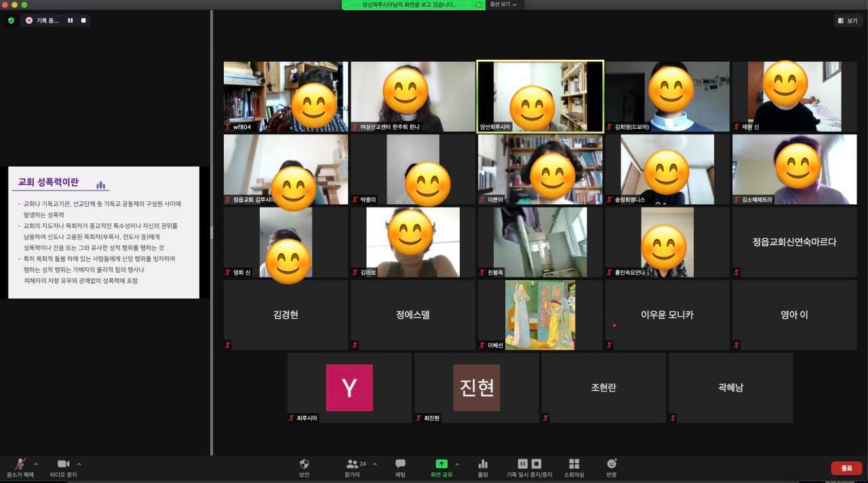Open Breakout Rooms (소회의실) icon
Image resolution: width=868 pixels, height=483 pixels.
[x=574, y=465]
